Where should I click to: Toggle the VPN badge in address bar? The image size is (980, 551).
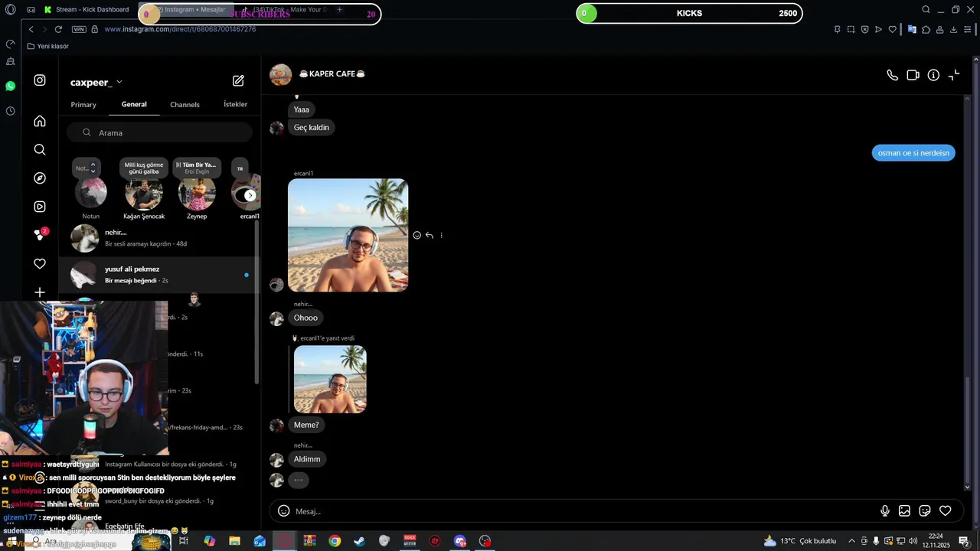(x=79, y=29)
